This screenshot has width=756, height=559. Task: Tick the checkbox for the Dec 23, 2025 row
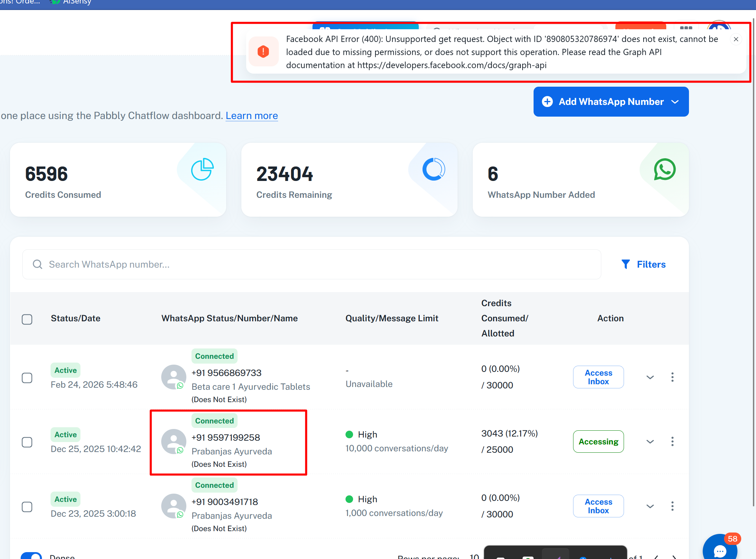click(27, 507)
